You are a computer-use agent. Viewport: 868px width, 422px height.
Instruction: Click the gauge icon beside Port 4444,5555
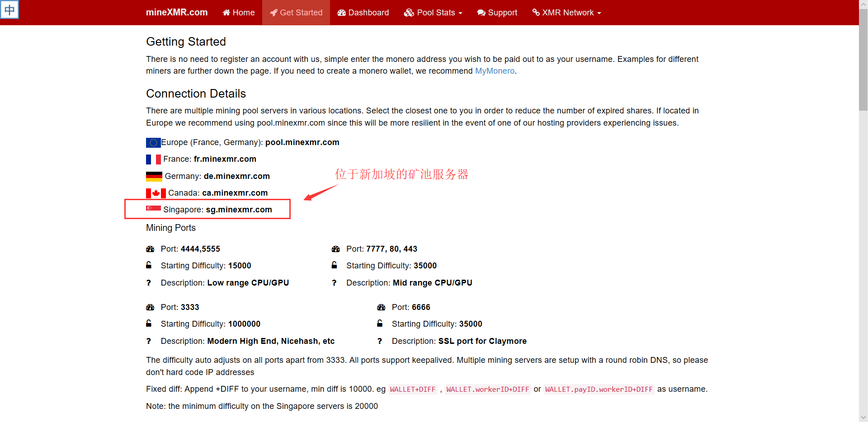point(150,249)
